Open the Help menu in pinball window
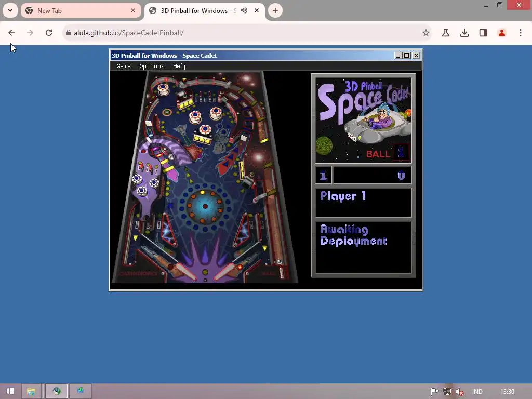This screenshot has height=399, width=532. click(180, 66)
